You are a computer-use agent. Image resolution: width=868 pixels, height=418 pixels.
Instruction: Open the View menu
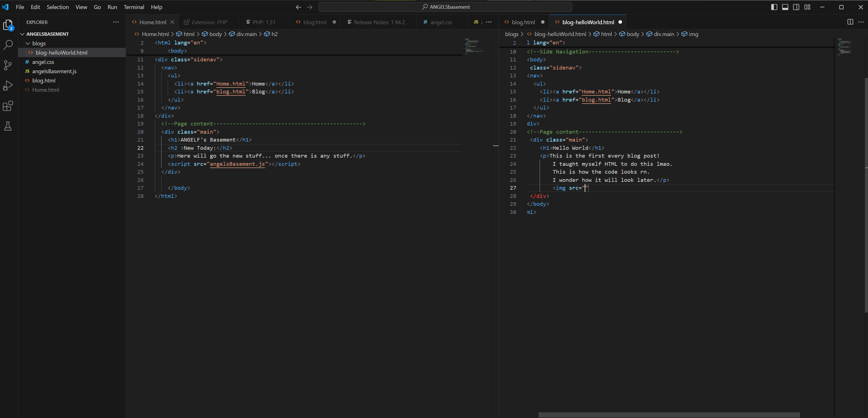pos(81,7)
